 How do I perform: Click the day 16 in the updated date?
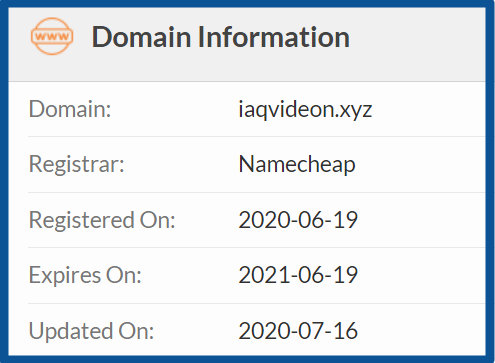[345, 331]
